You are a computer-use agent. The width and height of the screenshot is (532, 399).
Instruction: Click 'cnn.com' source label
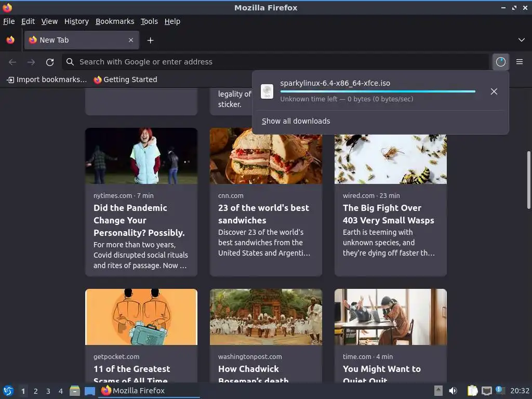[x=231, y=196]
